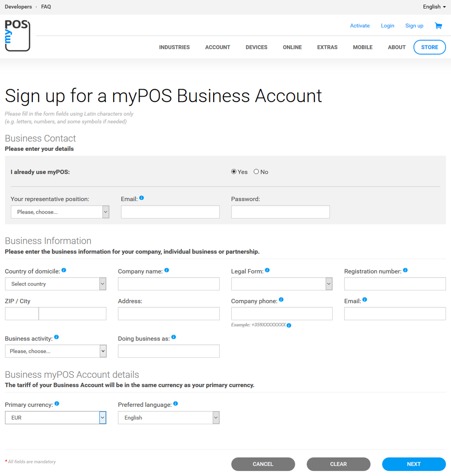Viewport: 451px width, 476px height.
Task: Click the CLEAR button
Action: 338,464
